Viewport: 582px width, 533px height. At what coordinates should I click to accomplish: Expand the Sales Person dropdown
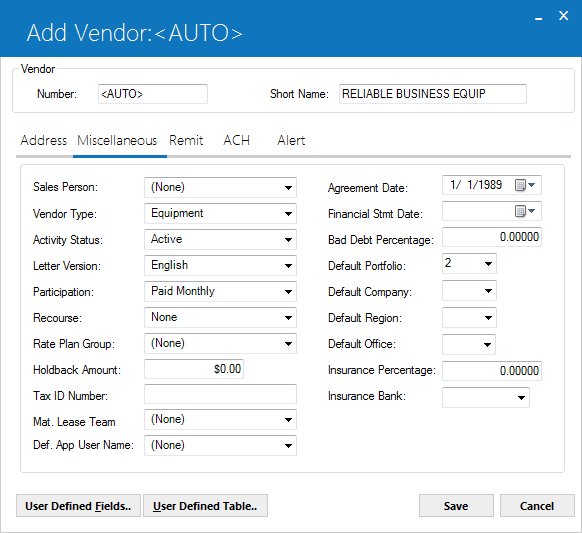(220, 187)
